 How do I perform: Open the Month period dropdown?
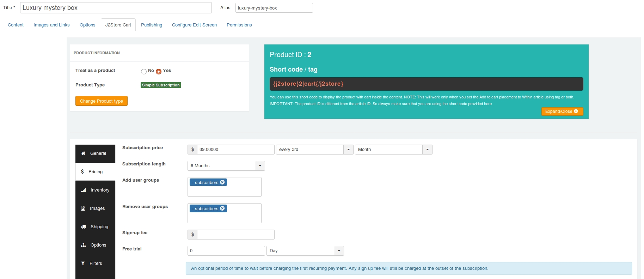tap(394, 150)
